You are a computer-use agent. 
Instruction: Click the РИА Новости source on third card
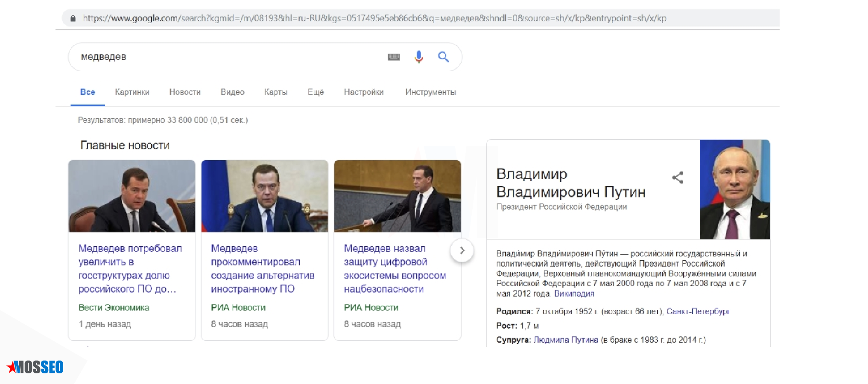[x=371, y=308]
